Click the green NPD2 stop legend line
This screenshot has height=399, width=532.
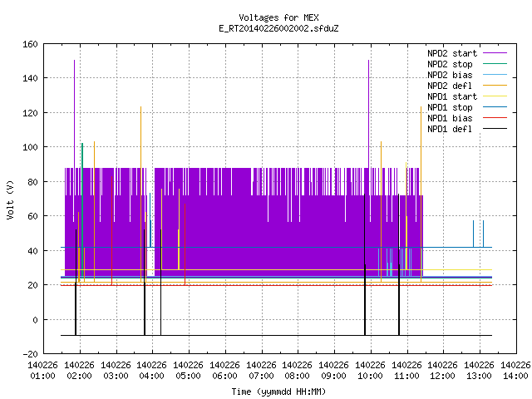point(495,63)
